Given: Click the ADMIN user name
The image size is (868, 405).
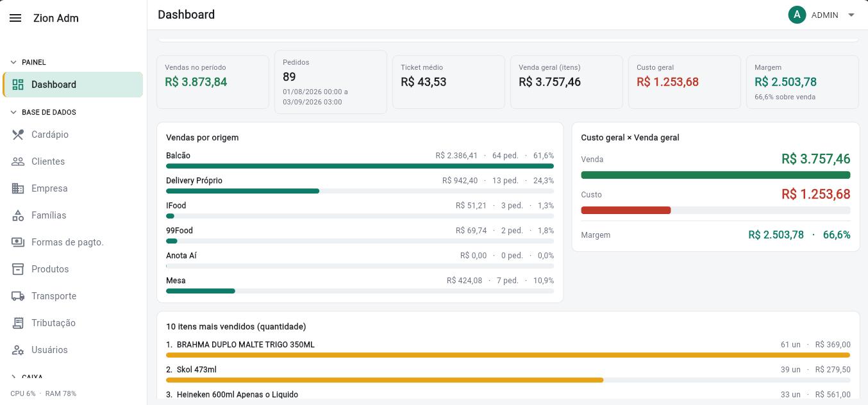Looking at the screenshot, I should [824, 15].
